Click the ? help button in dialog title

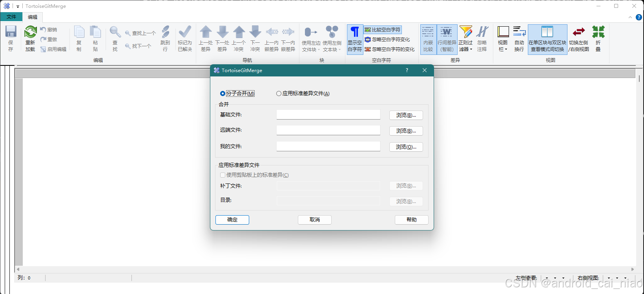click(x=407, y=71)
